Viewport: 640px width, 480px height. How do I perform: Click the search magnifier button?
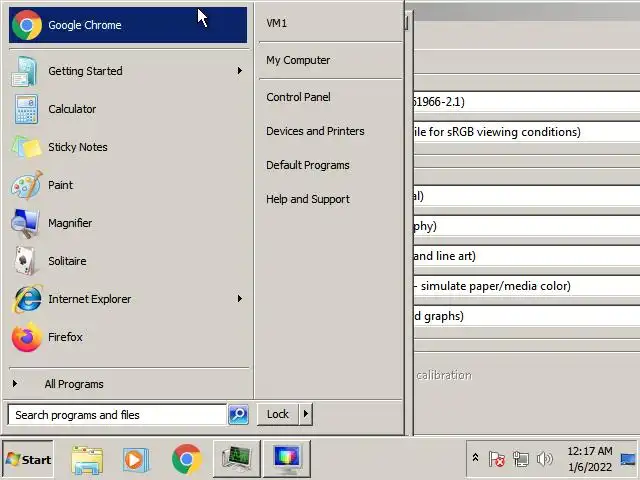pos(238,415)
